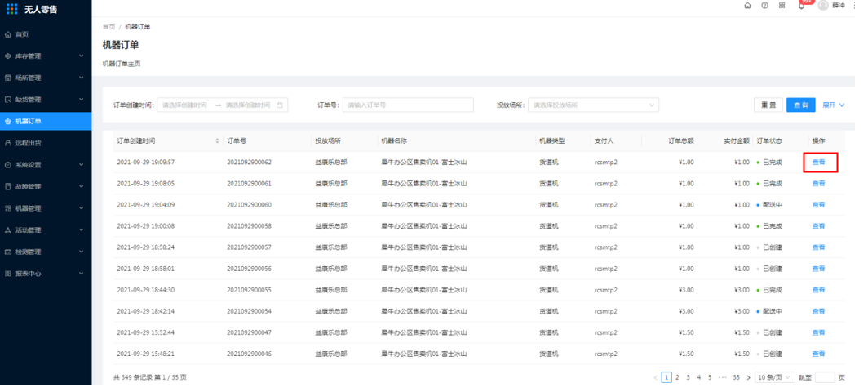Viewport: 868px width, 392px height.
Task: Expand the 检测管理 submenu chevron
Action: [82, 252]
